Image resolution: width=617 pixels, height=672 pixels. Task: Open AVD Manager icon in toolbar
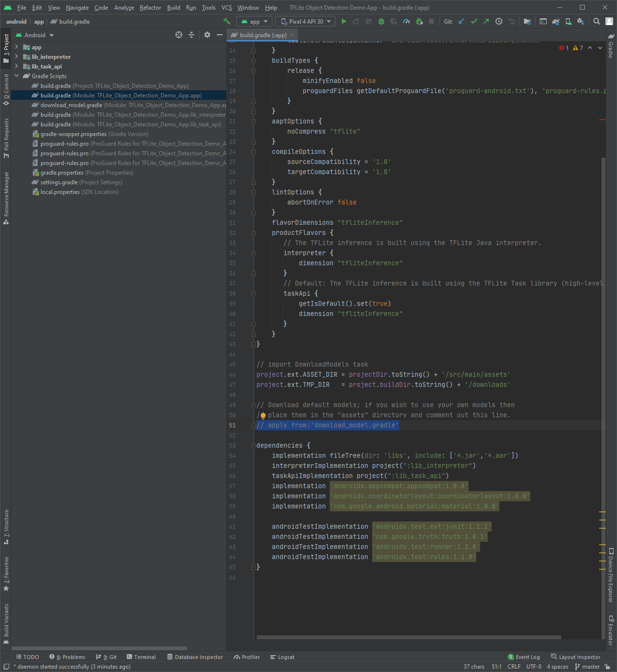click(x=568, y=21)
